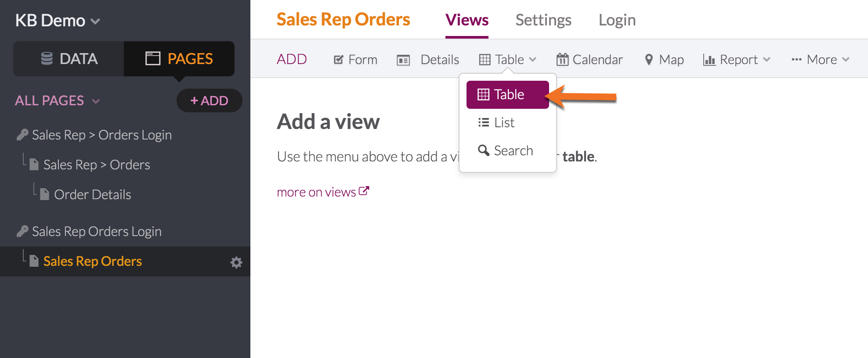This screenshot has width=868, height=358.
Task: Click the Form view icon
Action: (338, 60)
